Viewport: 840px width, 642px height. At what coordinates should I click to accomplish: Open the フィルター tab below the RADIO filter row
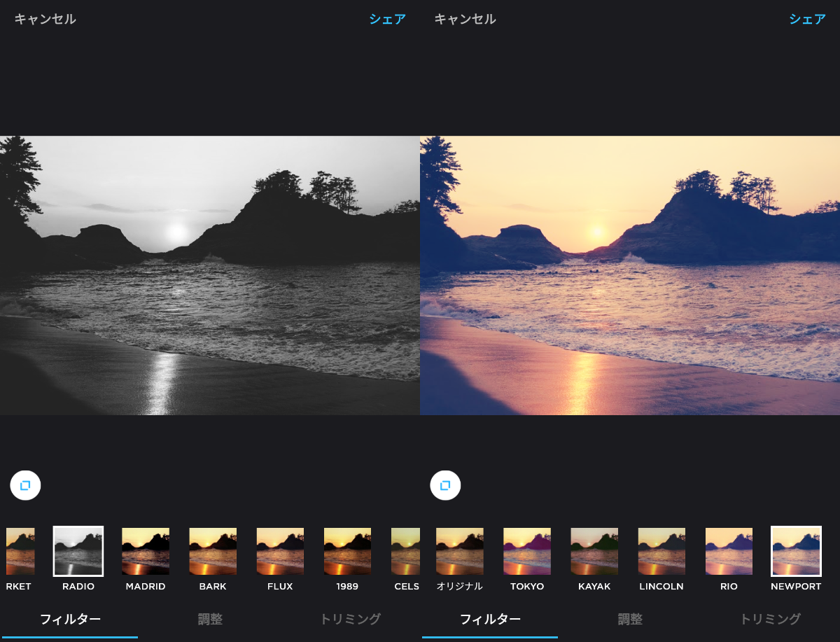(x=70, y=620)
